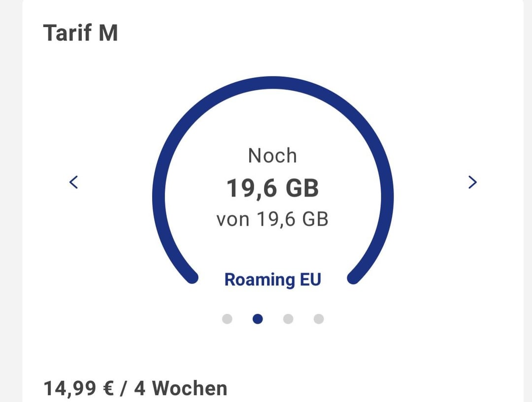
Task: Select the active second page dot
Action: pyautogui.click(x=258, y=319)
